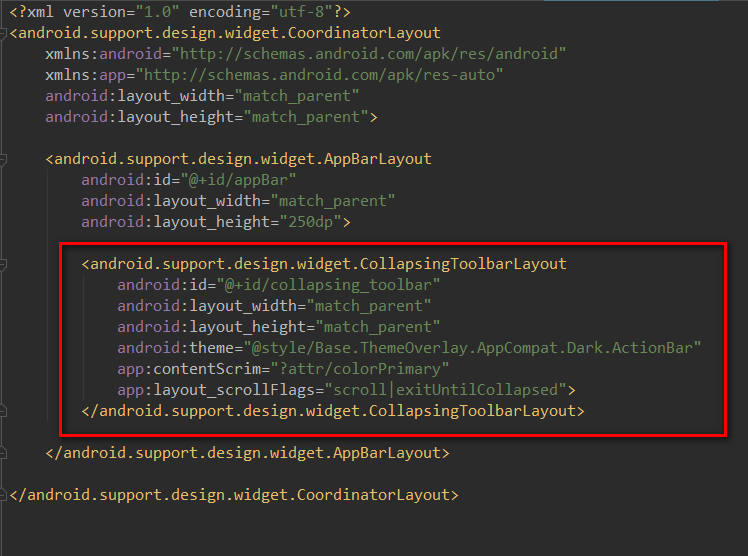Viewport: 748px width, 556px height.
Task: Click the xmlns:android attribute name
Action: (x=104, y=54)
